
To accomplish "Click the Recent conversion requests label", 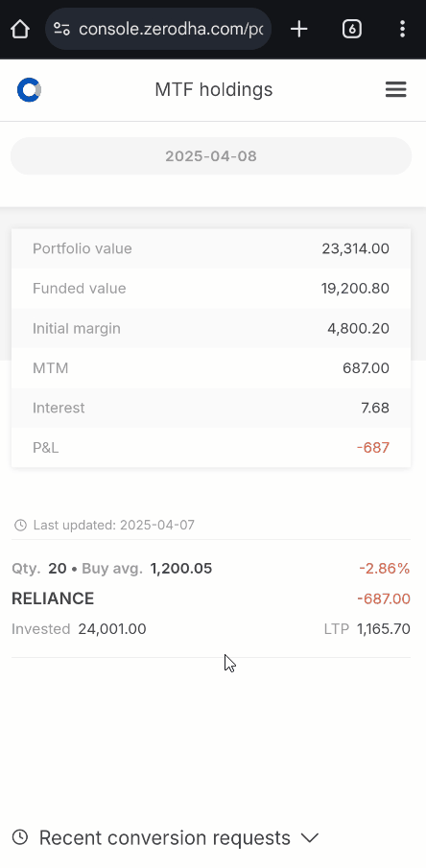I will pos(164,837).
